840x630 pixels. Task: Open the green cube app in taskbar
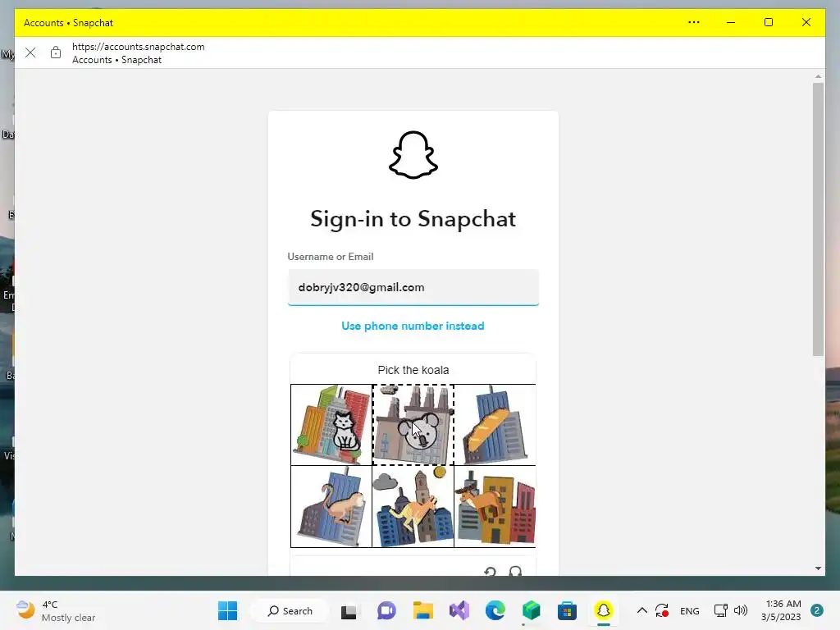tap(531, 610)
